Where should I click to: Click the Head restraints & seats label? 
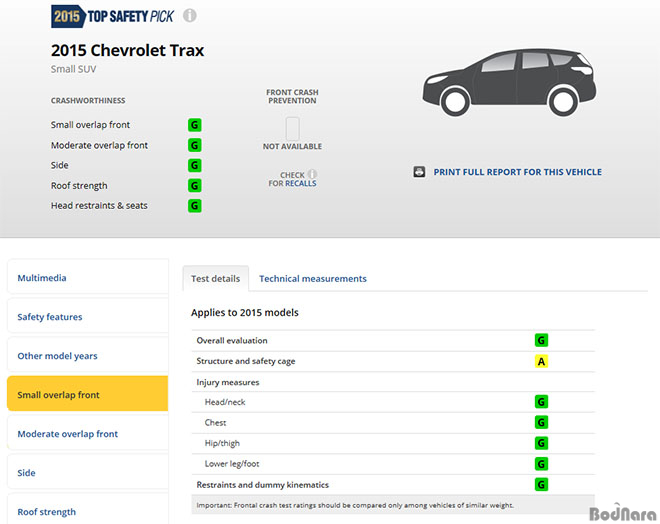tap(99, 206)
